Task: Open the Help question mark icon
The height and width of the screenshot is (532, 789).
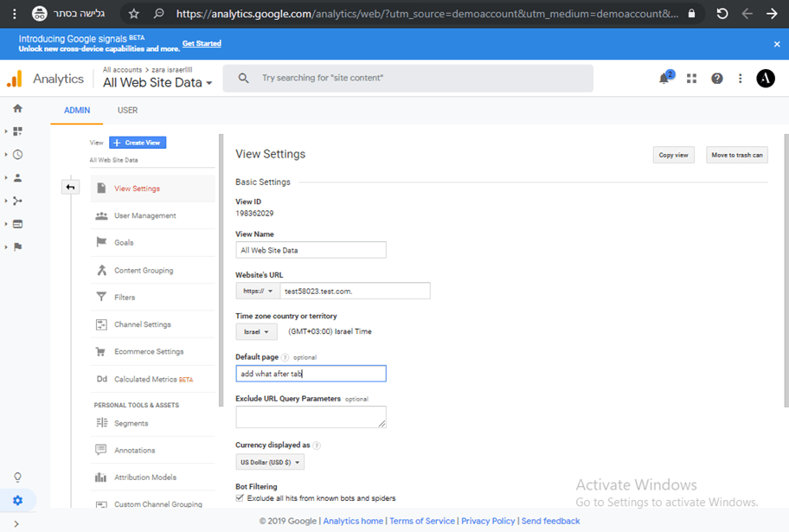Action: tap(717, 79)
